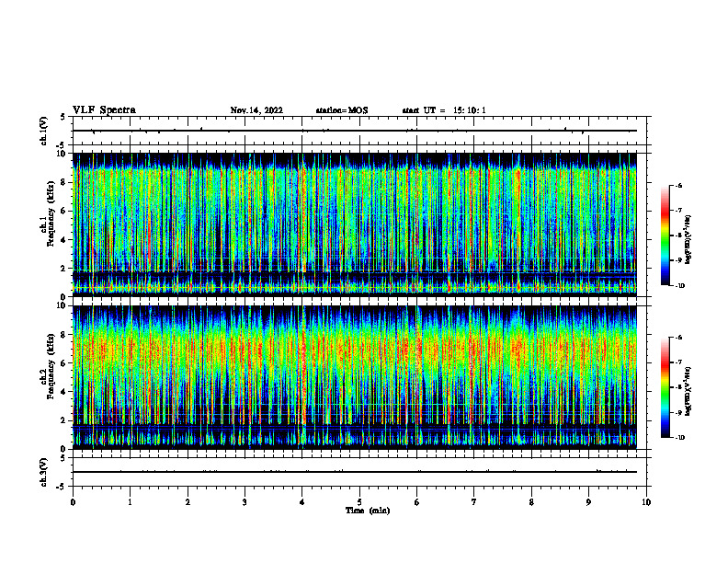The image size is (728, 563).
Task: Click the ch.3(V) axis label
Action: point(44,473)
